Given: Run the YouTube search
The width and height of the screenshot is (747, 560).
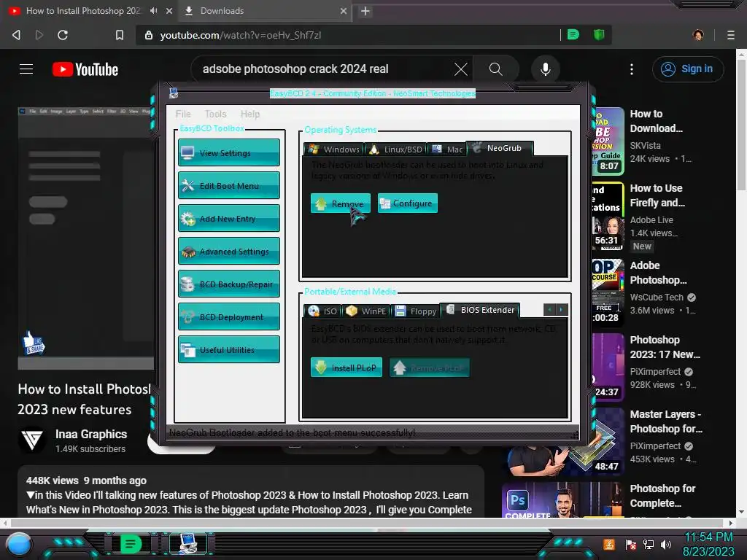Looking at the screenshot, I should 496,69.
